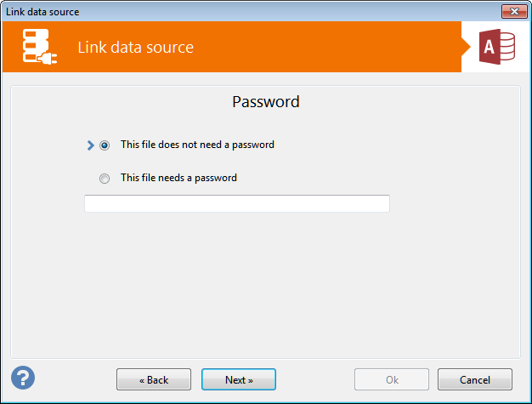Click the 'This file does not need a password' label
This screenshot has width=532, height=404.
pos(197,145)
